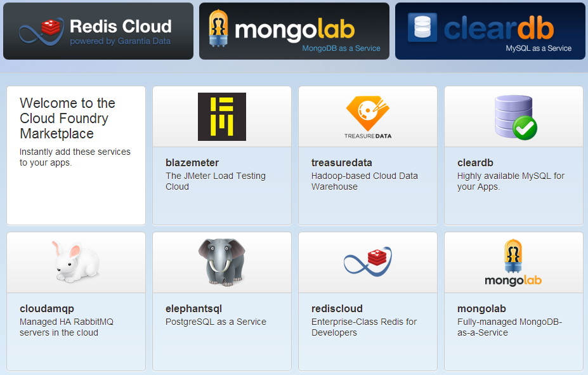Click the elephantsql elephant icon

pos(222,262)
